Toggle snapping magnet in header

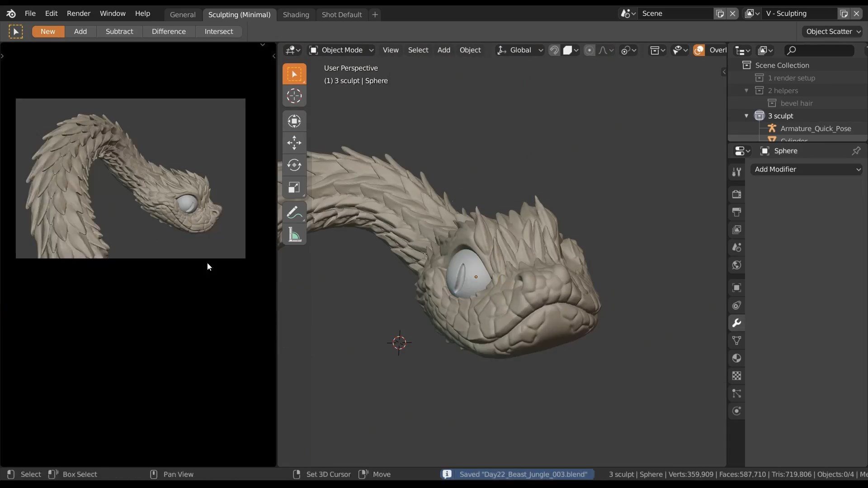(554, 50)
